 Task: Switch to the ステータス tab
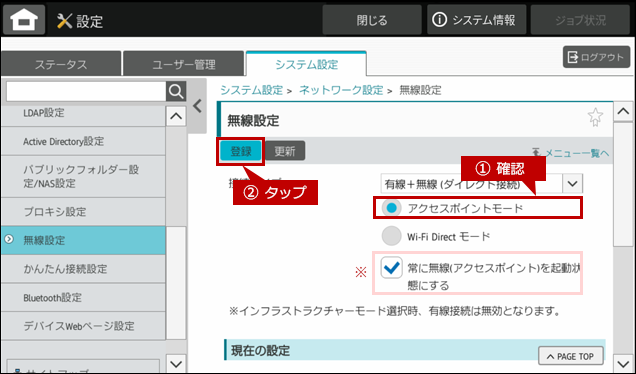[x=61, y=64]
